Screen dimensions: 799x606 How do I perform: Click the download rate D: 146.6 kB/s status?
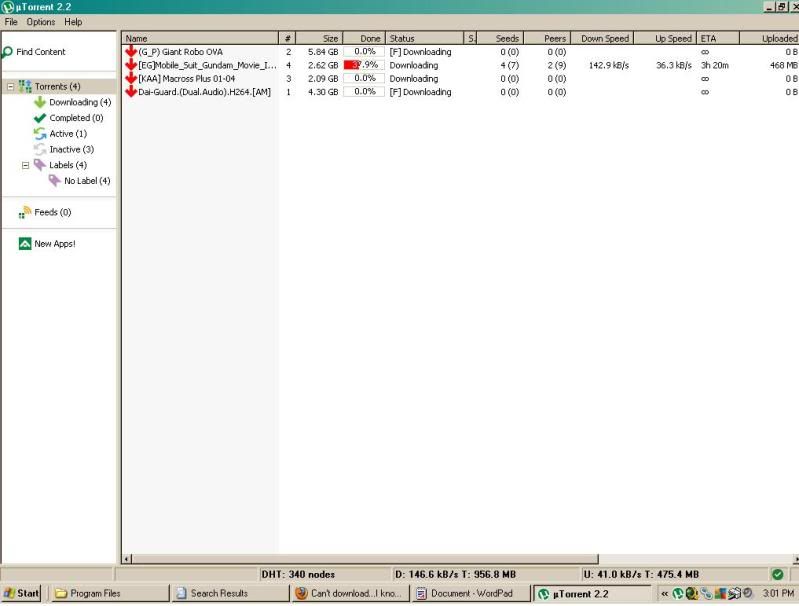point(455,574)
